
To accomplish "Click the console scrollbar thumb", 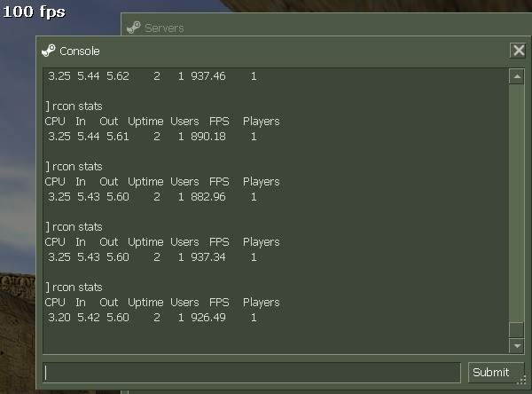I will pyautogui.click(x=517, y=329).
